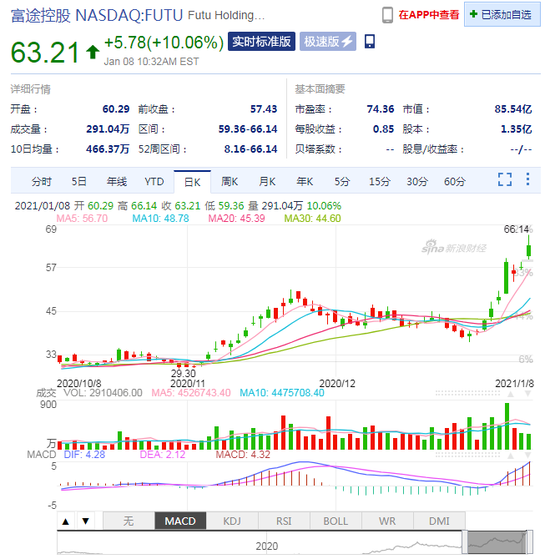Viewport: 550px width, 559px height.
Task: Open the 在APP中查看 link
Action: point(428,15)
